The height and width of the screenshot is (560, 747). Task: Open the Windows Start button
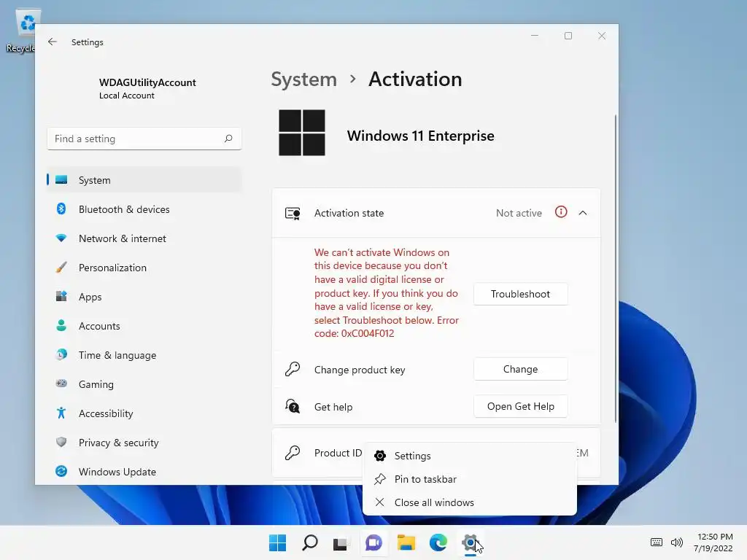277,542
